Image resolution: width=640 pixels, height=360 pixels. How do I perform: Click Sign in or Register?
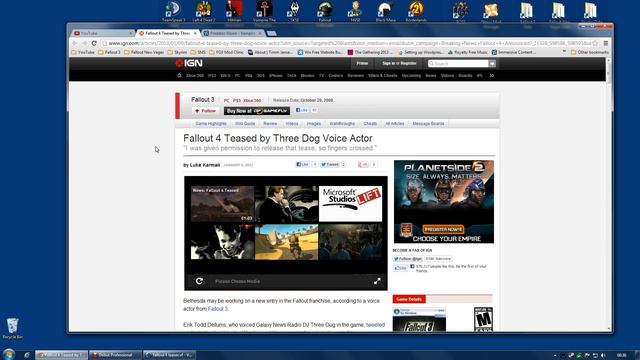[399, 63]
